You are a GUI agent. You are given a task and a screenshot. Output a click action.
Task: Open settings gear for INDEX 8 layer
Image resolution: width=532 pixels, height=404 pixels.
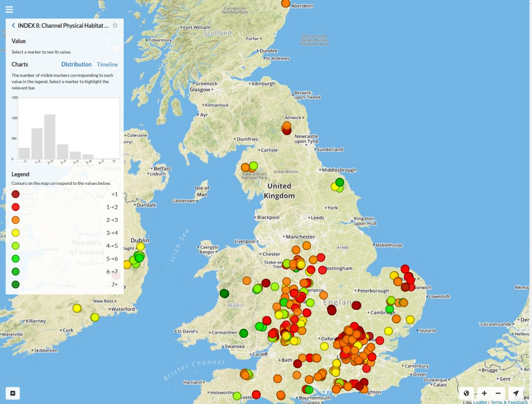[x=115, y=26]
